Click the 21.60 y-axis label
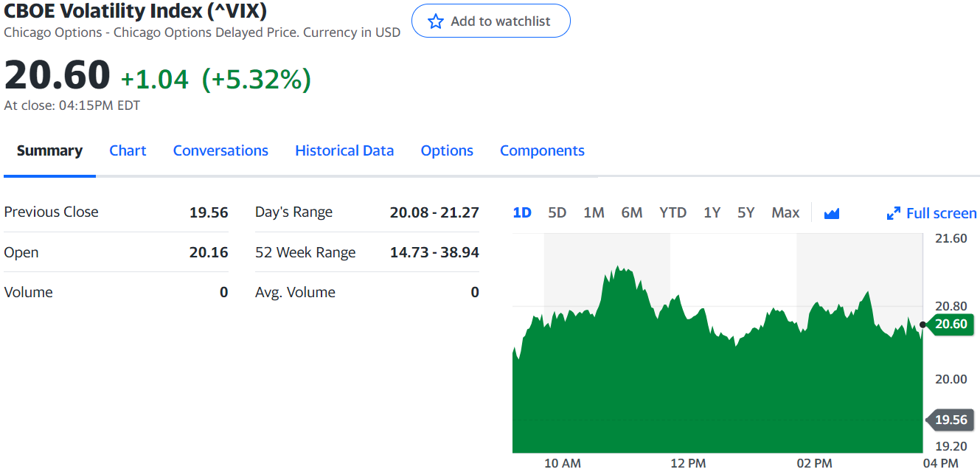This screenshot has height=472, width=980. pyautogui.click(x=951, y=238)
